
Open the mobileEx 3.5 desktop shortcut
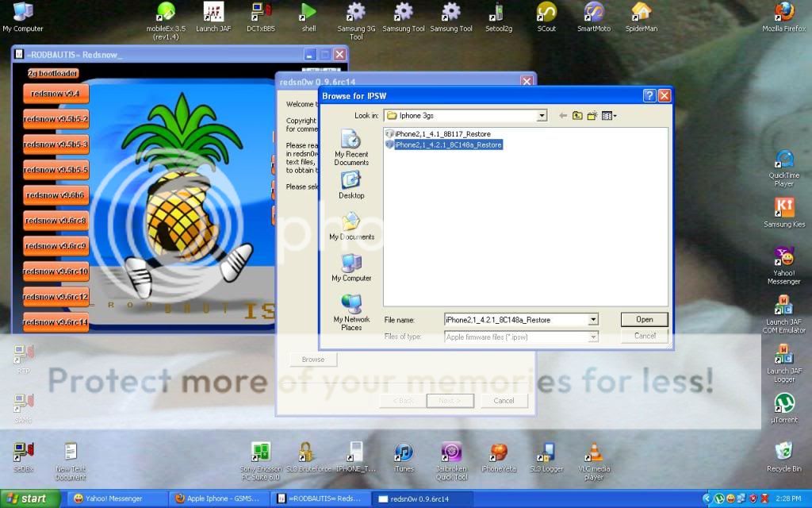(166, 21)
